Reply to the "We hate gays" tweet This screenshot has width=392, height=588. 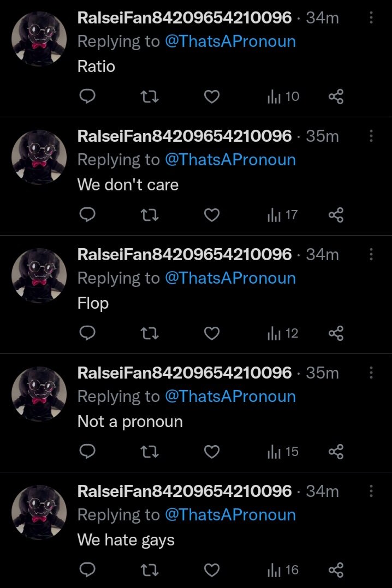tap(87, 569)
